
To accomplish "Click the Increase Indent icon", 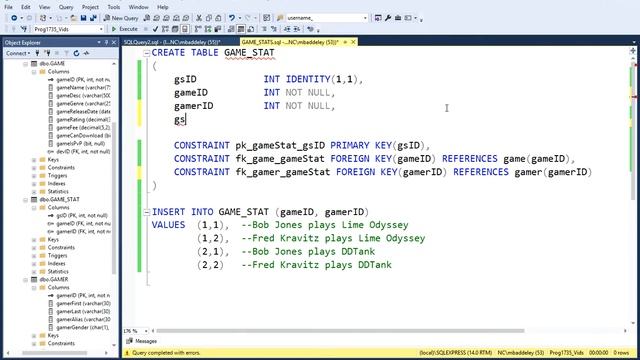I will 297,29.
